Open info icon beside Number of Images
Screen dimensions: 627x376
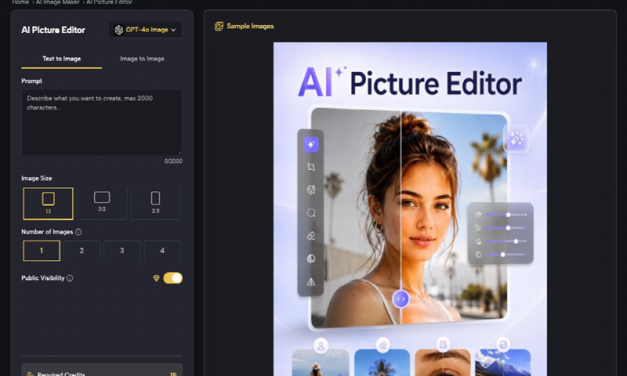click(78, 232)
